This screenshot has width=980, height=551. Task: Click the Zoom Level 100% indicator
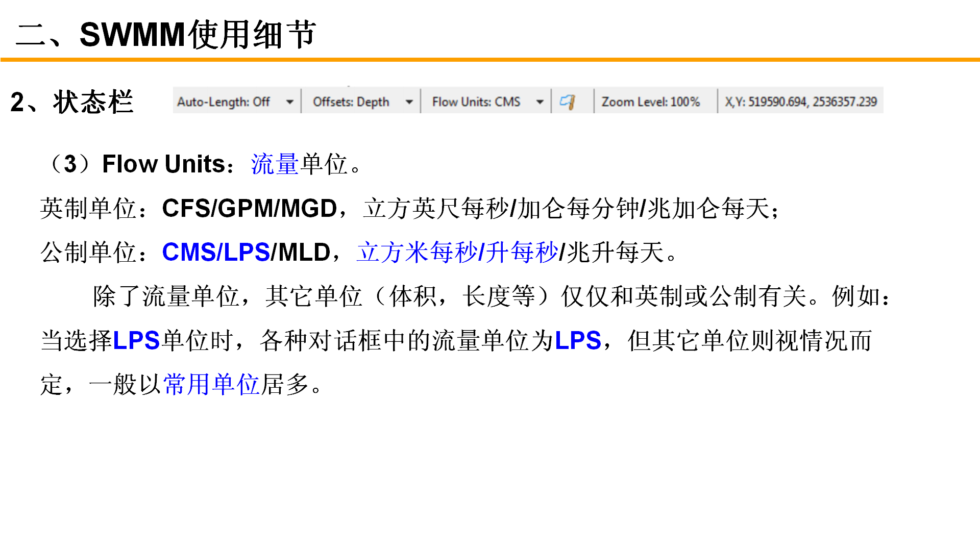(x=650, y=102)
